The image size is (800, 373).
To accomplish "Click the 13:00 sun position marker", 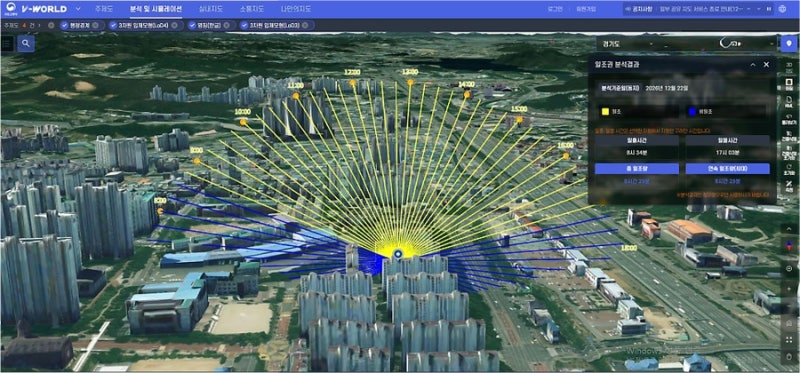I will (x=410, y=82).
